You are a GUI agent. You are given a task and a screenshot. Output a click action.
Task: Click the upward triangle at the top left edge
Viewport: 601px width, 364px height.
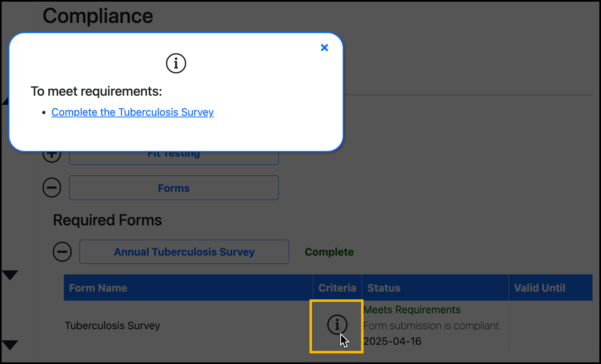pyautogui.click(x=5, y=101)
